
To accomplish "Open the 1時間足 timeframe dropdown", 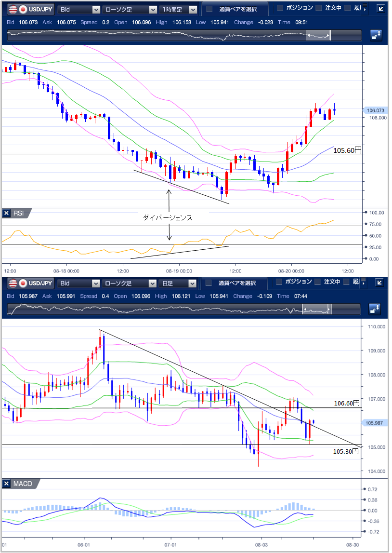I will coord(179,9).
